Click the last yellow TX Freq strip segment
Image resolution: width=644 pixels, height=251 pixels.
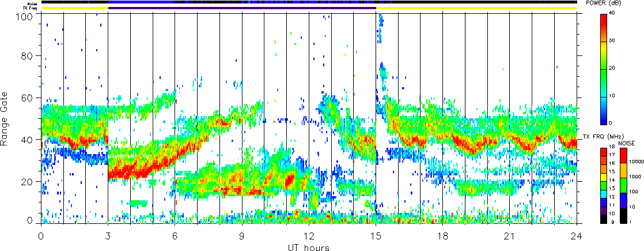(476, 8)
